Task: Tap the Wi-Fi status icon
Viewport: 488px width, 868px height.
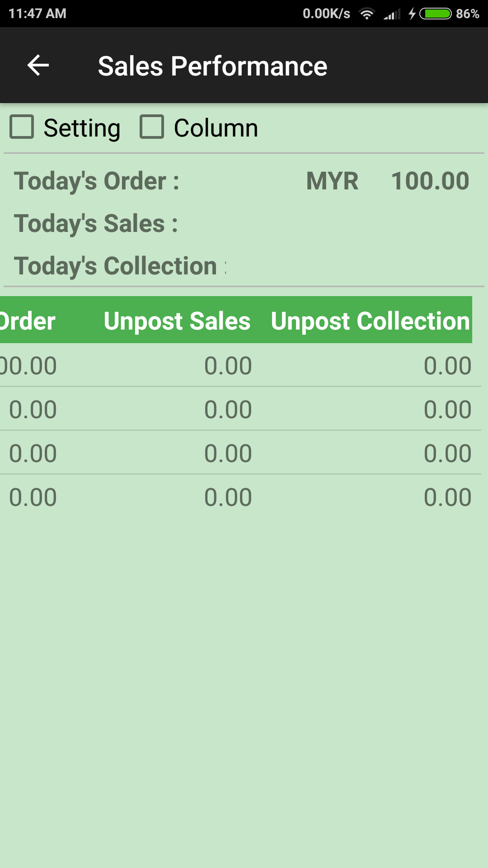Action: coord(367,14)
